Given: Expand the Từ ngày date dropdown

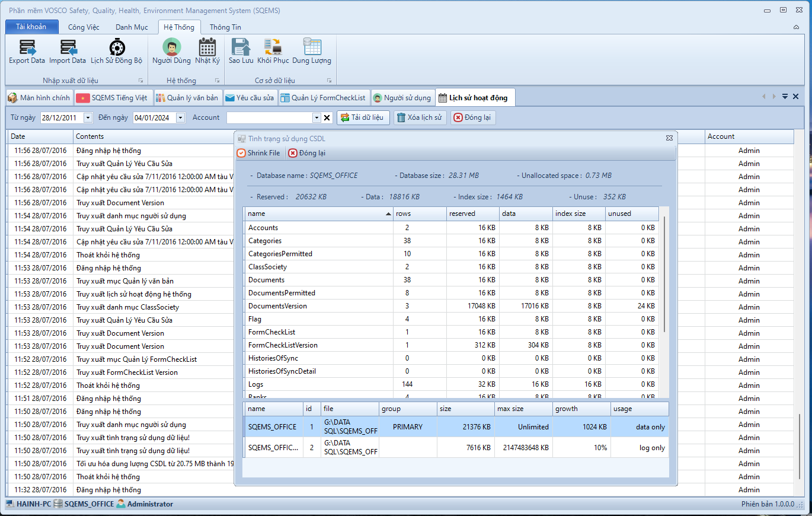Looking at the screenshot, I should (x=88, y=118).
